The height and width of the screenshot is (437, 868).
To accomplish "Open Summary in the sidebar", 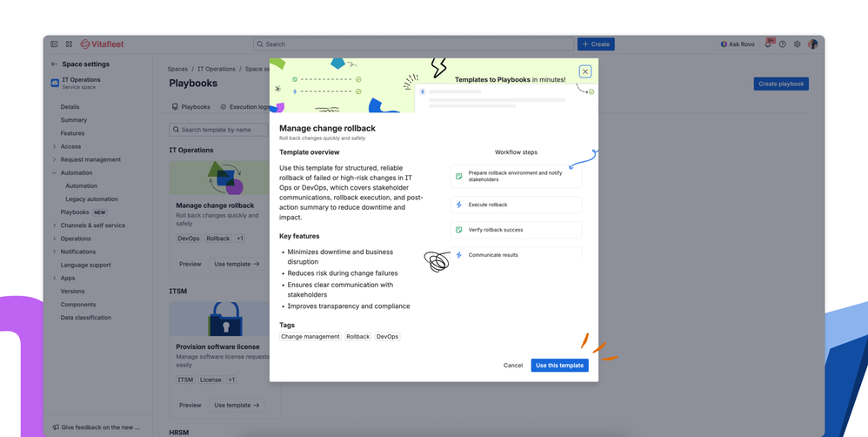I will 74,120.
